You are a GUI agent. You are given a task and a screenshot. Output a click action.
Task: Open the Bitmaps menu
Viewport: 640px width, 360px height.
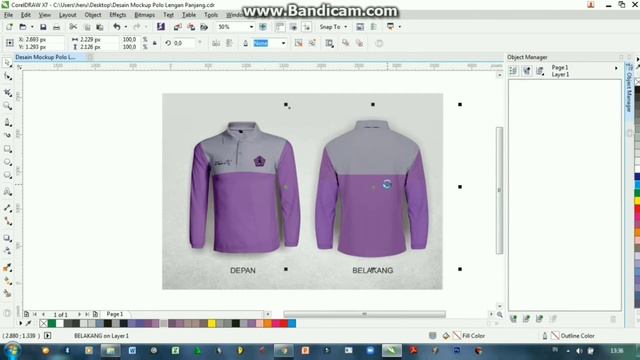144,15
